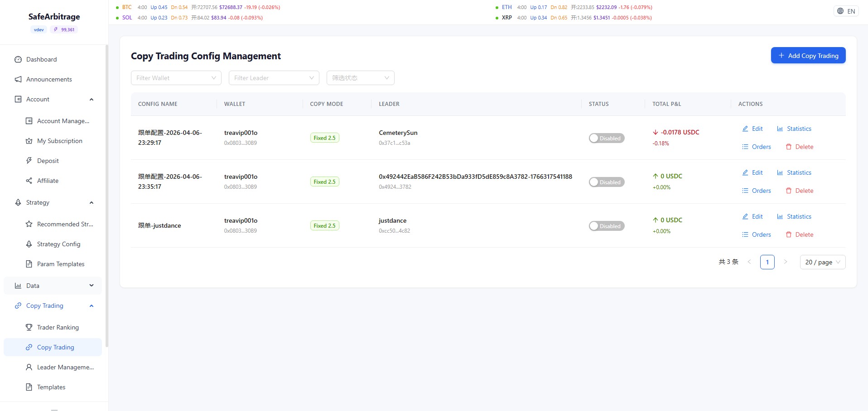
Task: Enable the status toggle for 跟单-justdance
Action: point(607,225)
